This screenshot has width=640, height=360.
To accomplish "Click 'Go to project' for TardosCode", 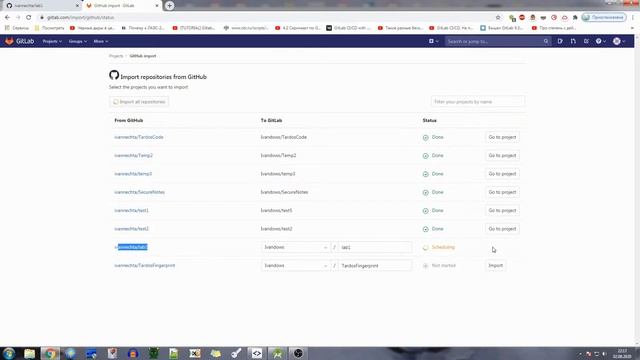I will click(x=502, y=137).
